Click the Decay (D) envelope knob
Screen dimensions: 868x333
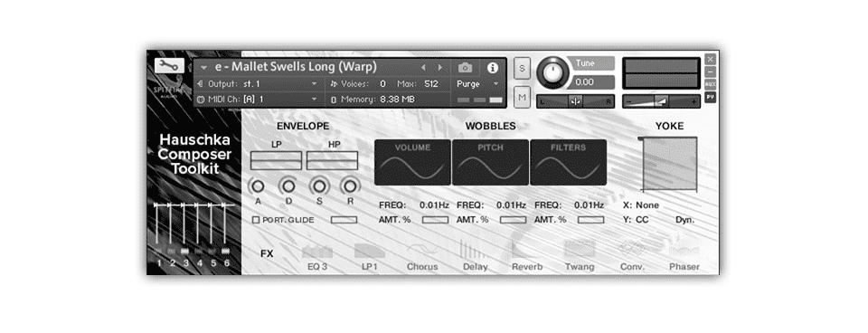[288, 186]
